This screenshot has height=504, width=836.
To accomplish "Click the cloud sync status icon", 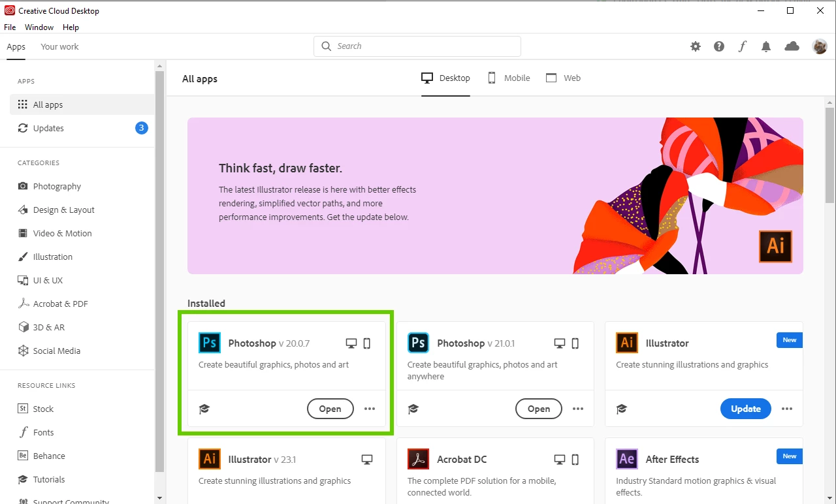I will pyautogui.click(x=792, y=46).
